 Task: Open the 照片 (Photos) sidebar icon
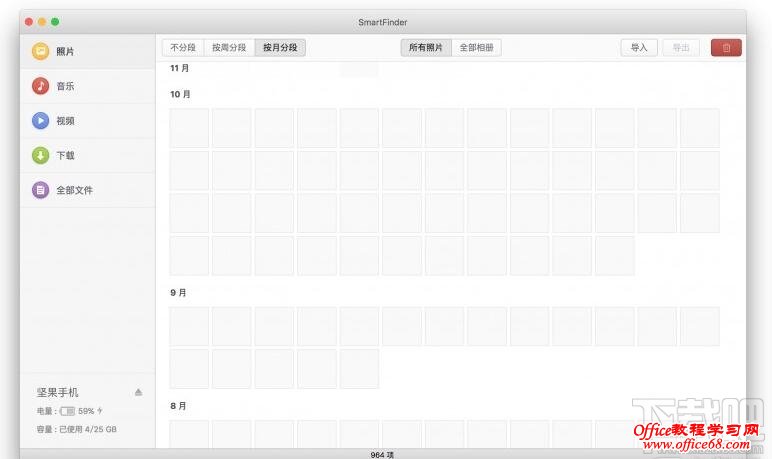(x=40, y=51)
